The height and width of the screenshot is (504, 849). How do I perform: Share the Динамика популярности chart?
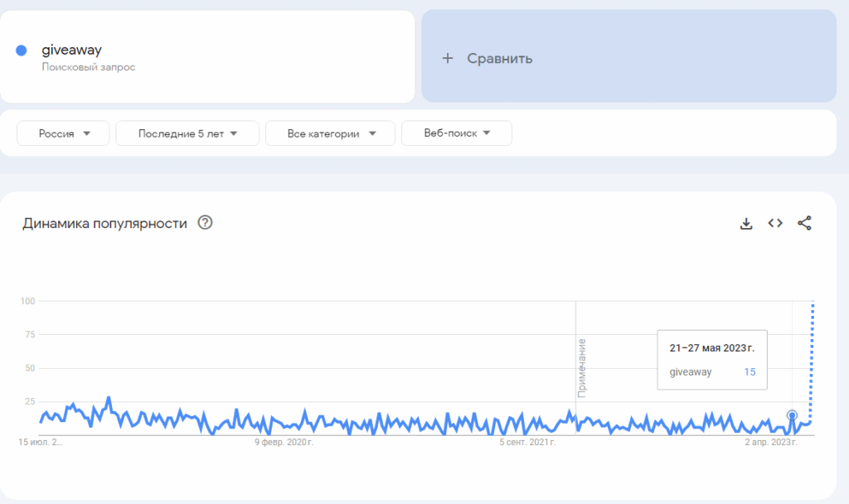point(804,223)
